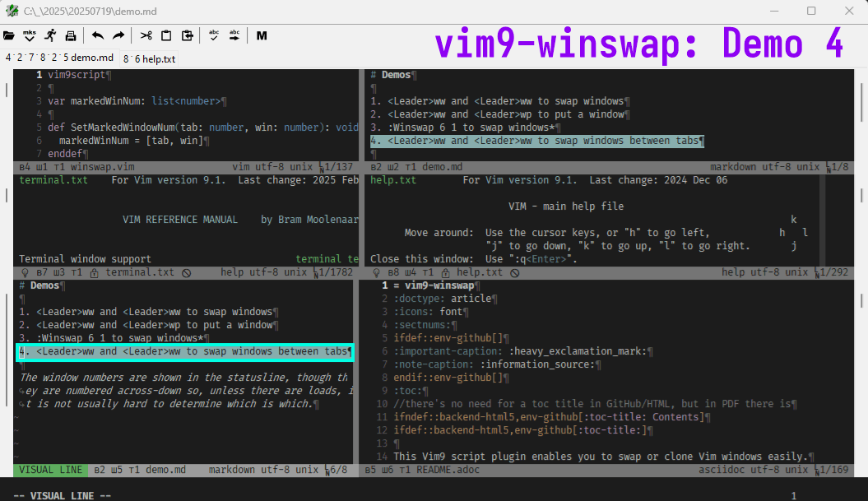
Task: Click 'VIM - main help file' title
Action: click(x=566, y=206)
